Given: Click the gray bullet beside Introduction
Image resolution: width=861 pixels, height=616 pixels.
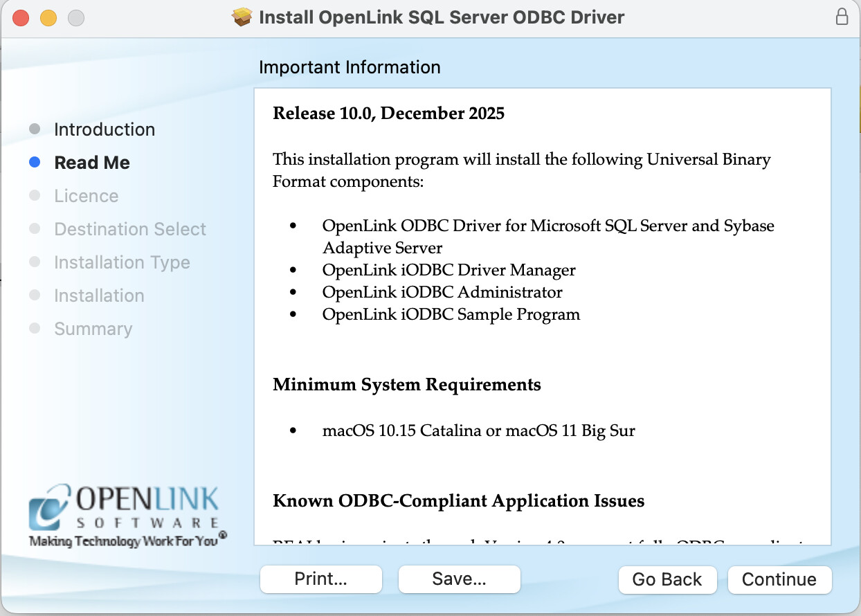Looking at the screenshot, I should tap(35, 129).
